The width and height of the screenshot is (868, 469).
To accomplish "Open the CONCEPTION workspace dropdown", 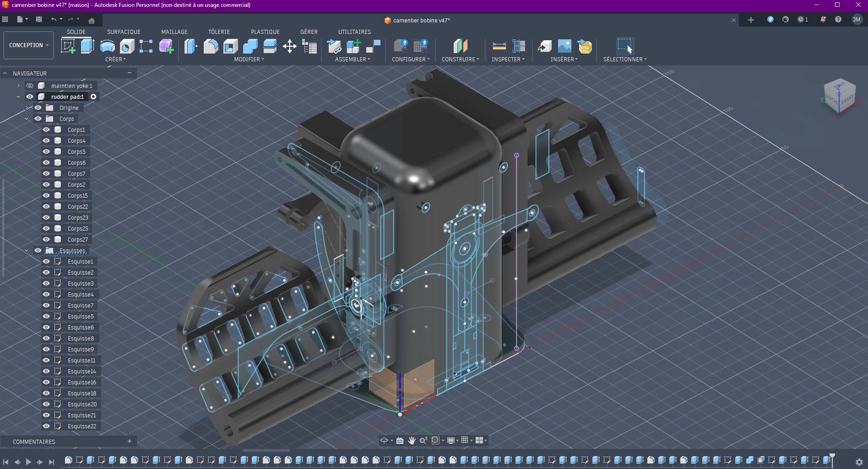I will [x=28, y=45].
